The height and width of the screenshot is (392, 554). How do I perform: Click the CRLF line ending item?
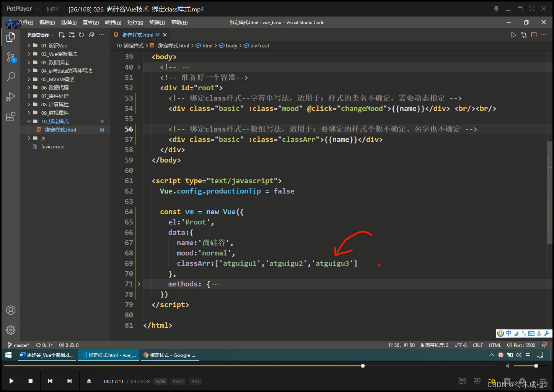coord(477,345)
